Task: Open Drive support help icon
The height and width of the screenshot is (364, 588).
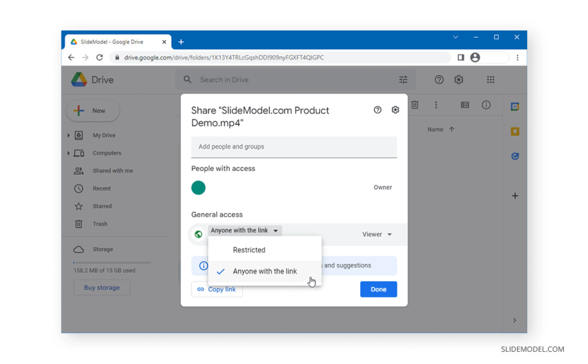Action: [439, 80]
